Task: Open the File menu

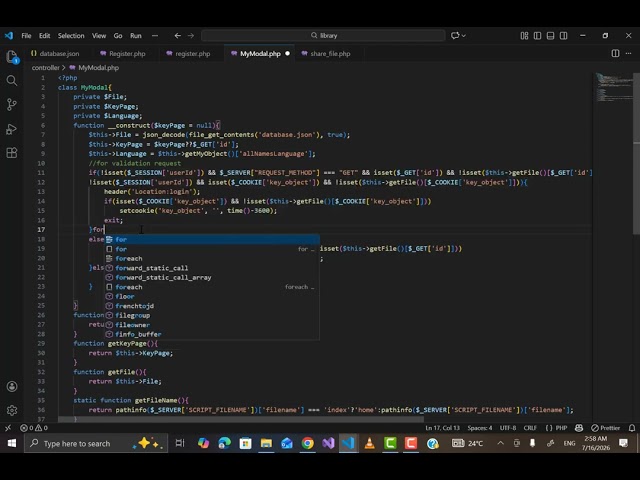Action: click(x=26, y=36)
